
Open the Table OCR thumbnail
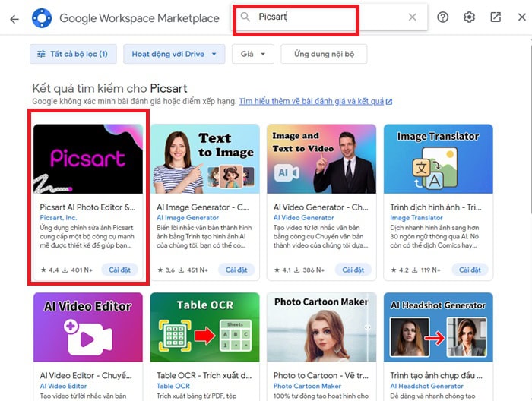point(205,327)
